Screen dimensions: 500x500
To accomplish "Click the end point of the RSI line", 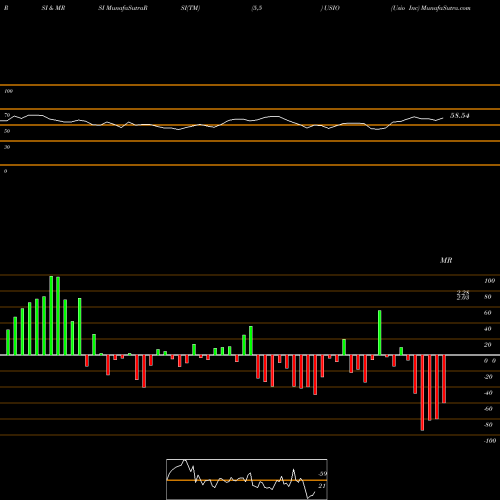I will 443,118.
